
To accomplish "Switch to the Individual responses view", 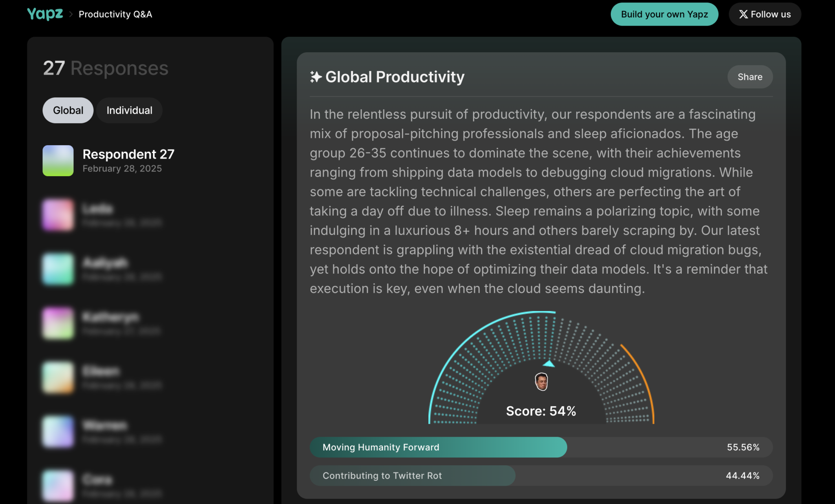I will (x=129, y=110).
